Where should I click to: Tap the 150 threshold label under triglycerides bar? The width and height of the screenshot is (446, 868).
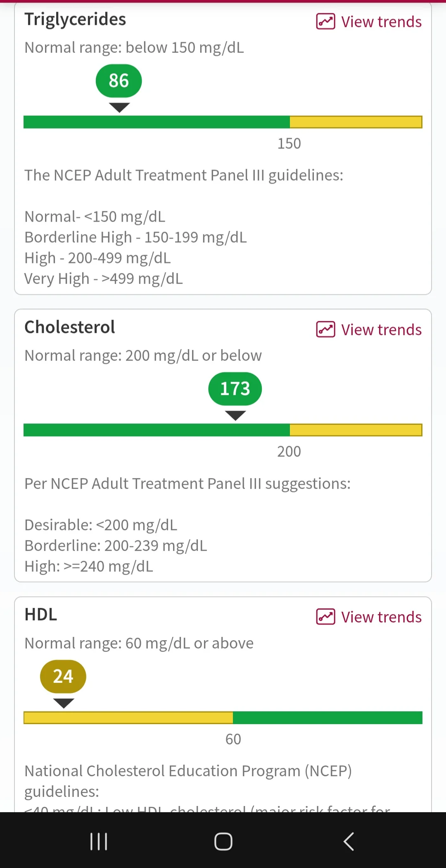tap(289, 143)
